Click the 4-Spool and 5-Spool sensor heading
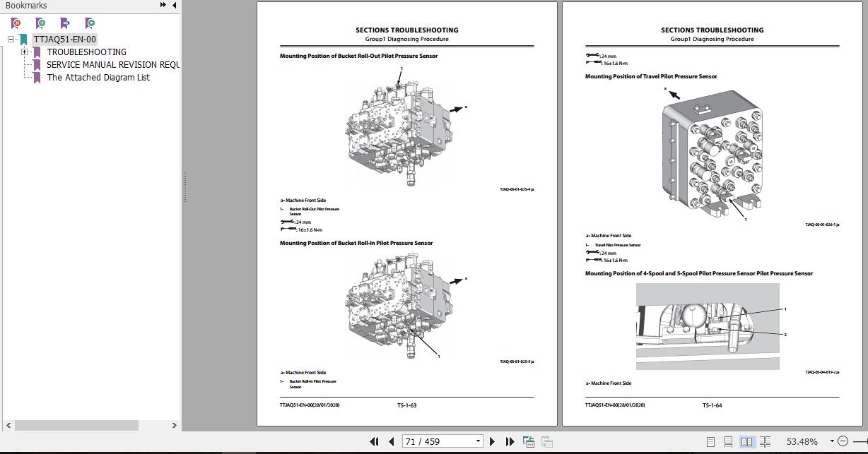The width and height of the screenshot is (868, 454). pos(699,273)
